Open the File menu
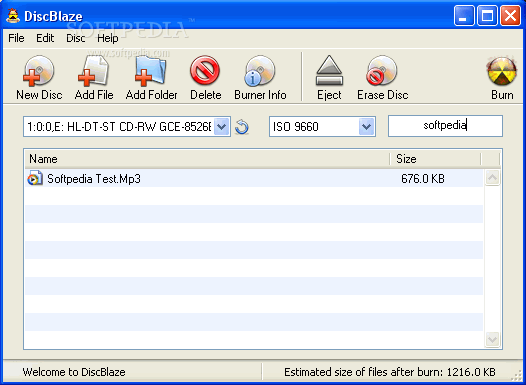The width and height of the screenshot is (526, 385). (x=16, y=38)
